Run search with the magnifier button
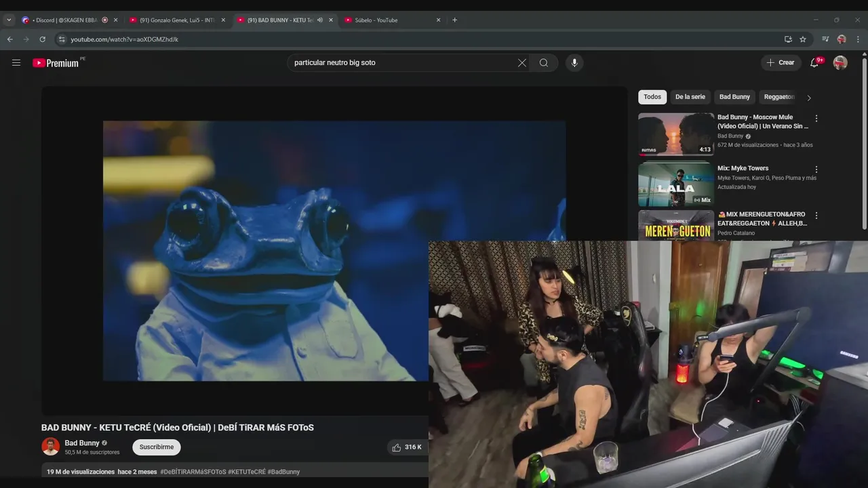 [544, 62]
